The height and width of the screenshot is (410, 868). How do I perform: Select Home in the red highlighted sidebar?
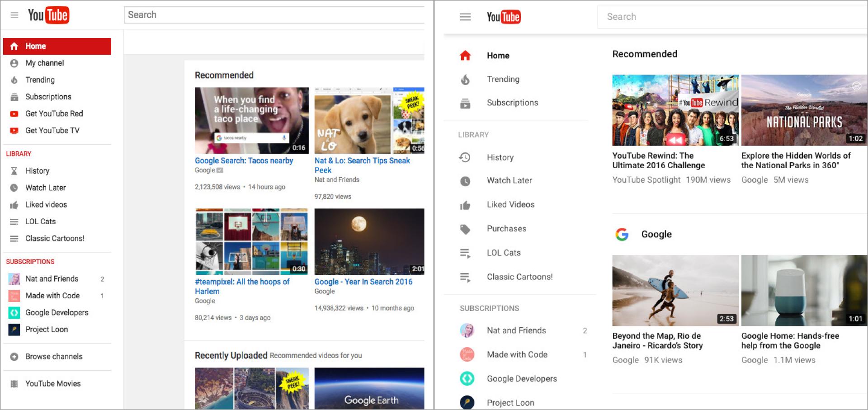(57, 46)
